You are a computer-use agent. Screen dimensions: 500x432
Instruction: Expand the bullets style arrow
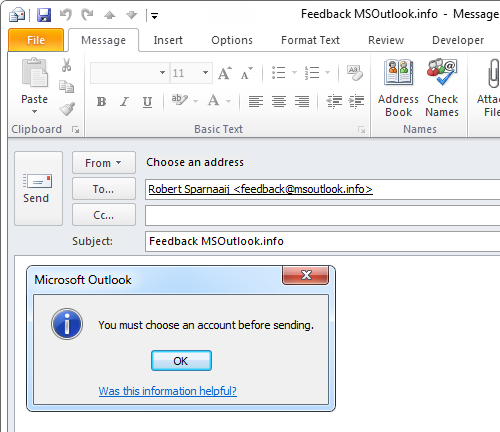point(294,72)
